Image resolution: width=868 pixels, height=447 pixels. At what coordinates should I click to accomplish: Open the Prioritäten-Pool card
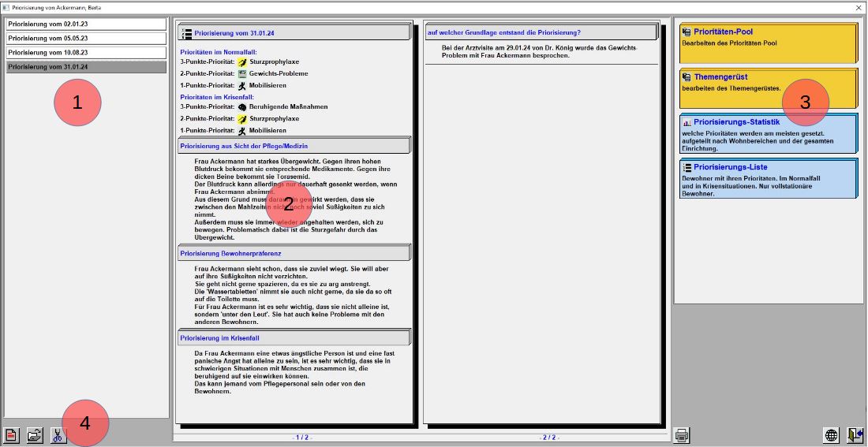[x=767, y=43]
